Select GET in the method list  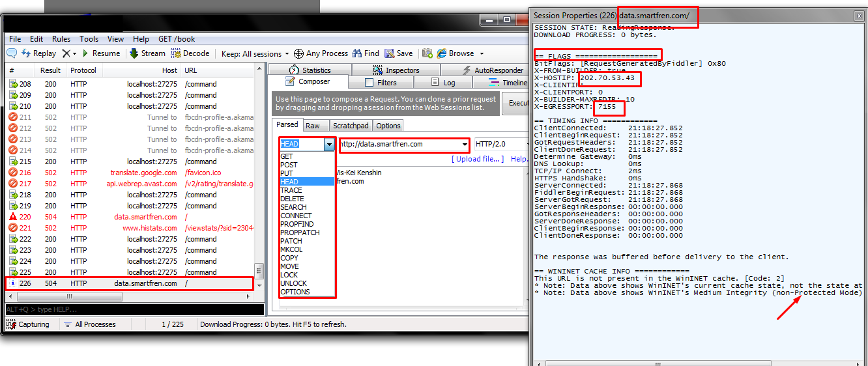[x=307, y=156]
